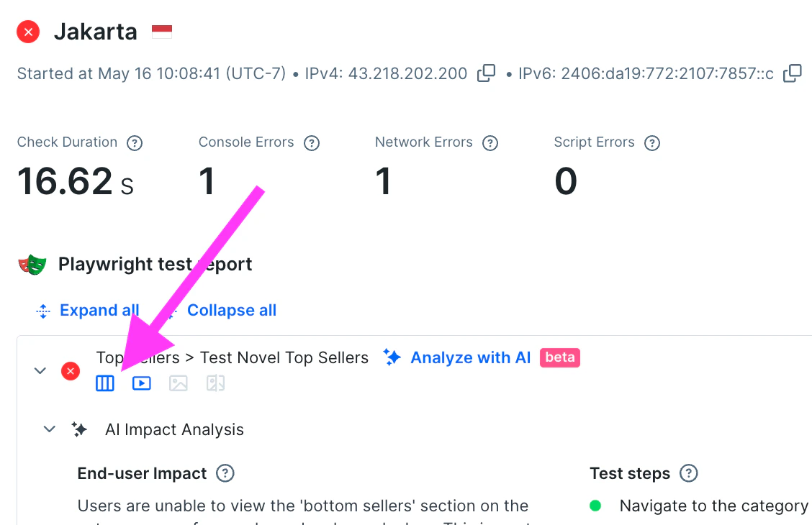This screenshot has height=525, width=812.
Task: Copy the IPv4 address using the copy icon
Action: [486, 73]
